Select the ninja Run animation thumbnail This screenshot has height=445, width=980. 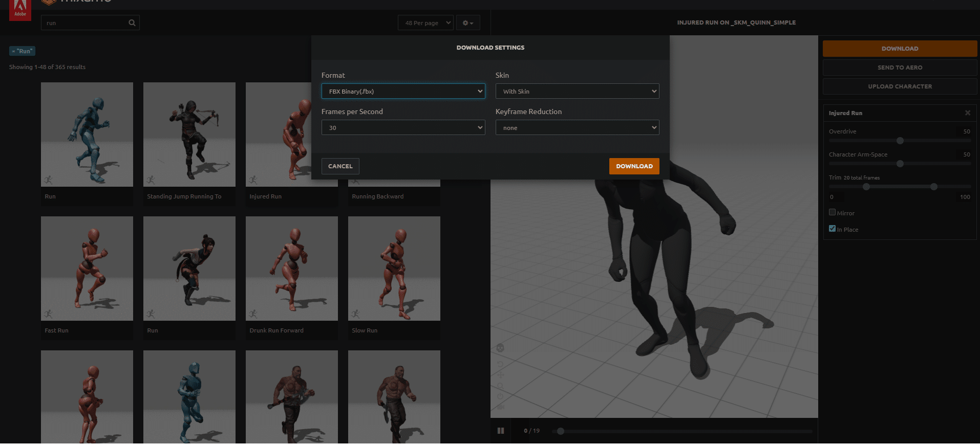[x=189, y=269]
